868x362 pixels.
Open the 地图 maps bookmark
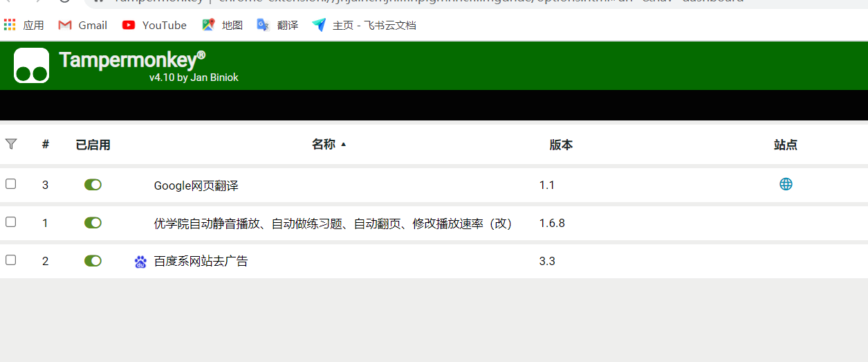[222, 25]
